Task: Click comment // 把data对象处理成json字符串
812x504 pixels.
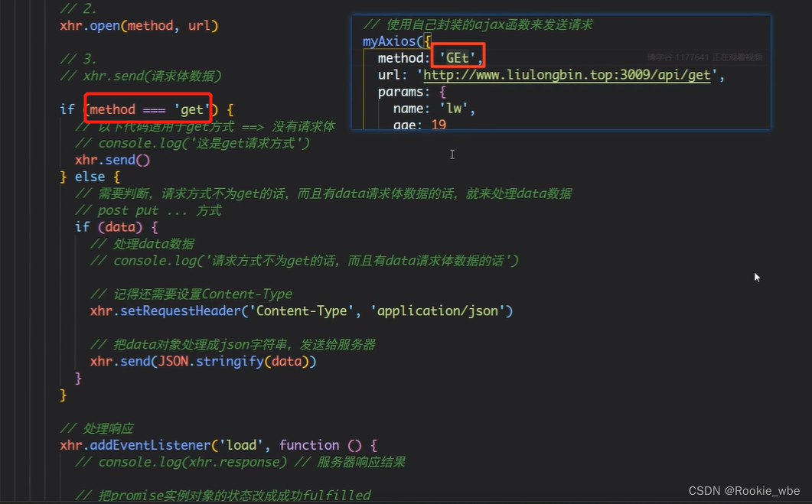Action: coord(233,345)
